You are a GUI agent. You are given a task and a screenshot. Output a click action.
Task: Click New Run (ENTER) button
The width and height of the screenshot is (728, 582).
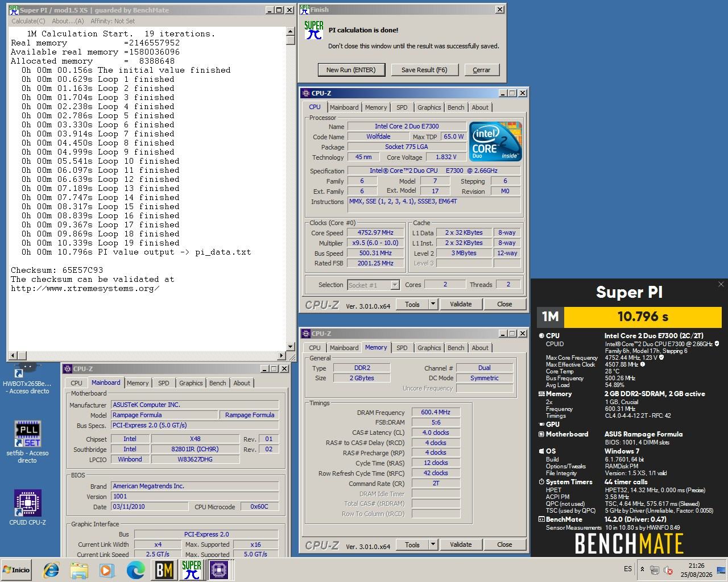tap(351, 70)
